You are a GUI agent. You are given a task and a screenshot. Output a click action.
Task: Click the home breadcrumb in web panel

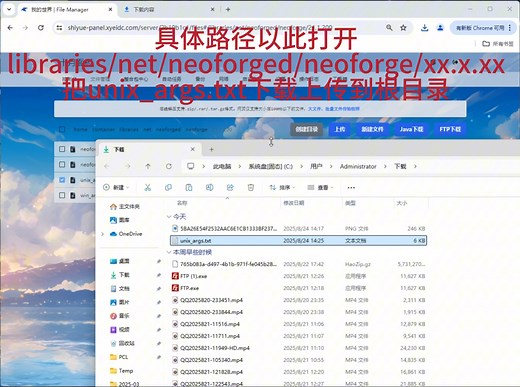coord(80,129)
